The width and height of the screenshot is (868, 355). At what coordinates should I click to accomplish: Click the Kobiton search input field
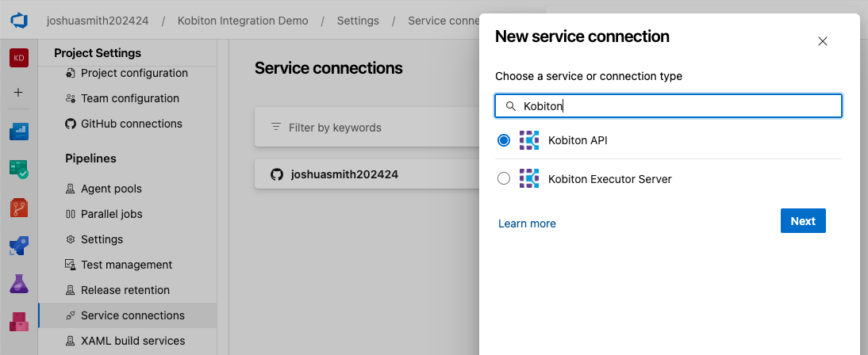pos(674,106)
